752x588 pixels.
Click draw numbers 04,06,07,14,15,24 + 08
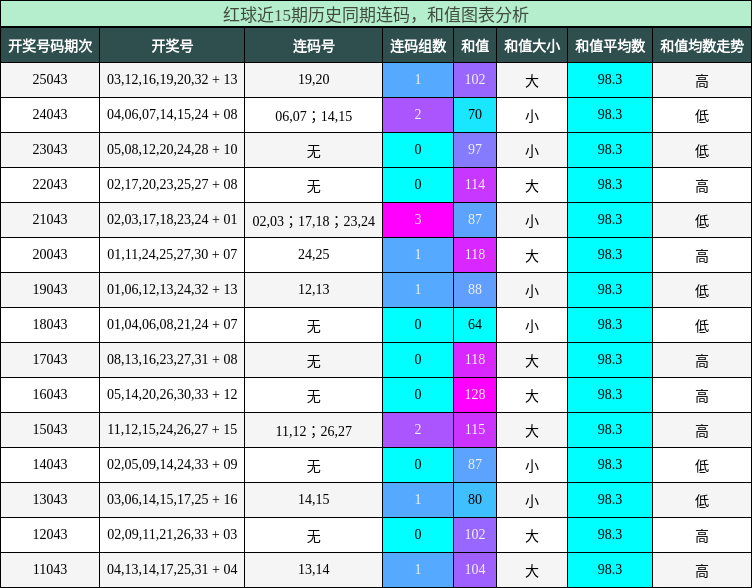(x=172, y=114)
